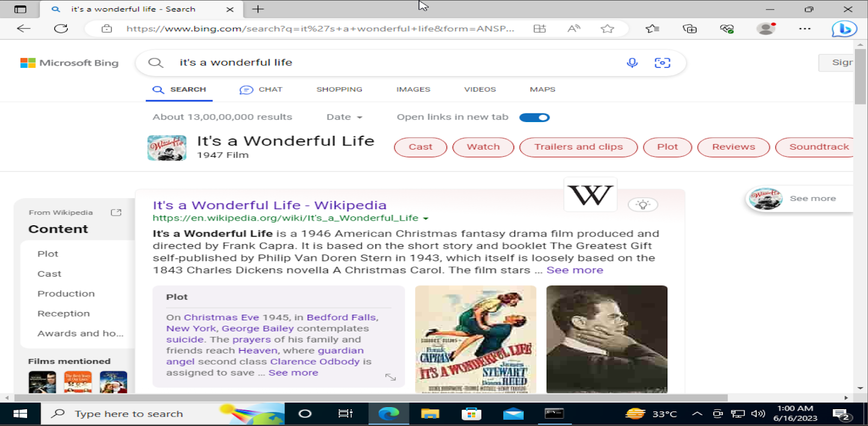The image size is (868, 426).
Task: Open the George Bailey link
Action: click(x=258, y=328)
